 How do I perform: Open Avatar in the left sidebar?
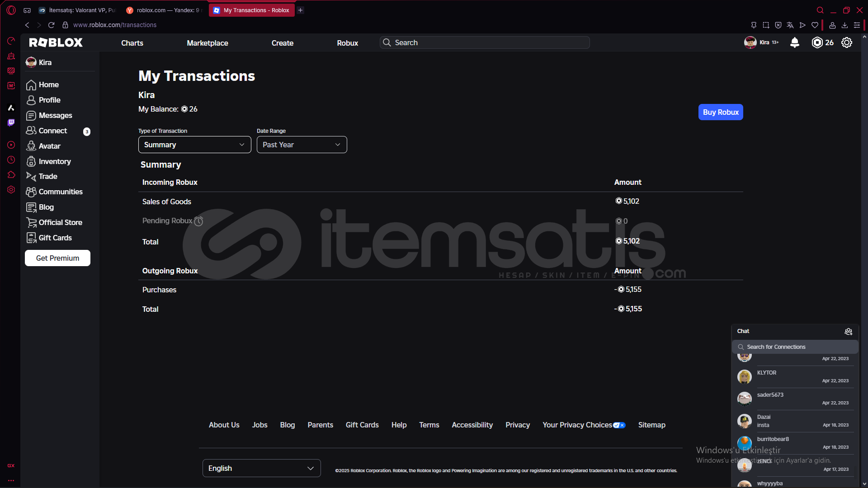coord(49,146)
